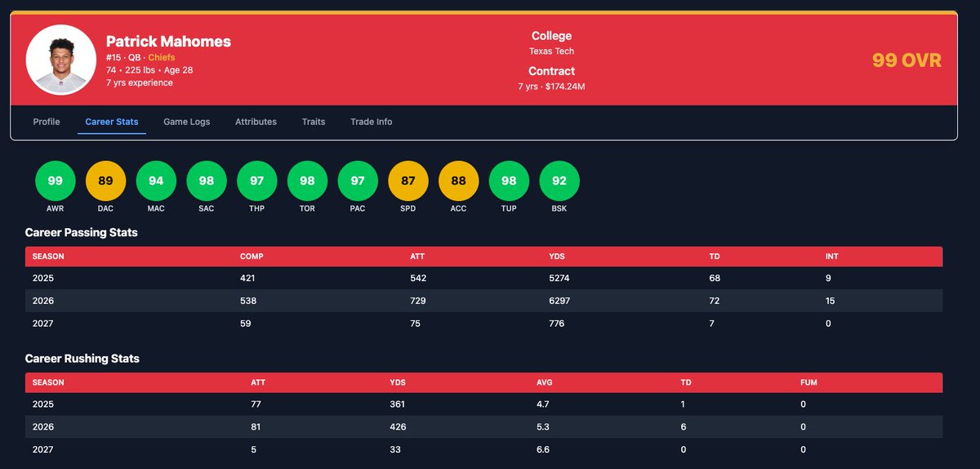Viewport: 980px width, 469px height.
Task: Click interceptions value 15
Action: point(831,301)
